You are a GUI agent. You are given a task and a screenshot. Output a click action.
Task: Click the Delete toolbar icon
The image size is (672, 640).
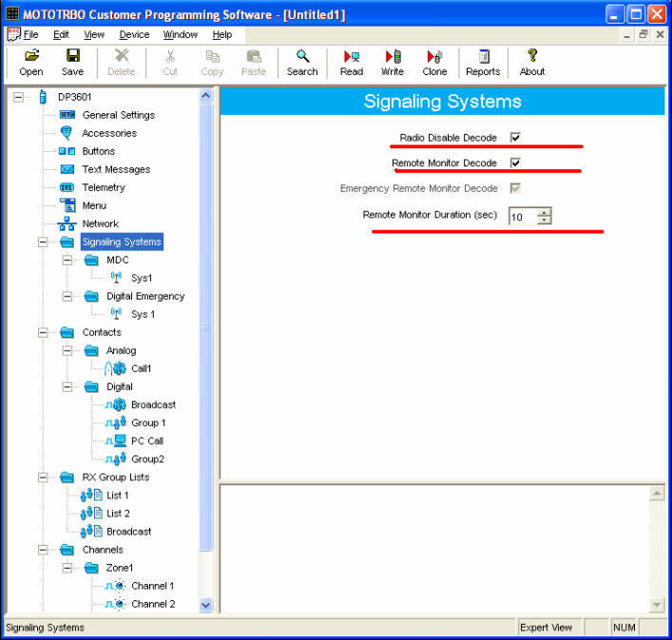[x=122, y=55]
